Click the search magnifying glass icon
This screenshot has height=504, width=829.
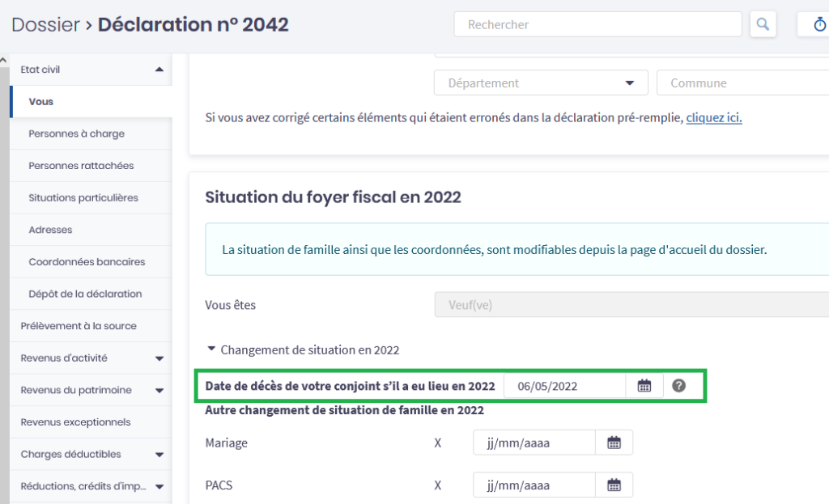(x=762, y=24)
